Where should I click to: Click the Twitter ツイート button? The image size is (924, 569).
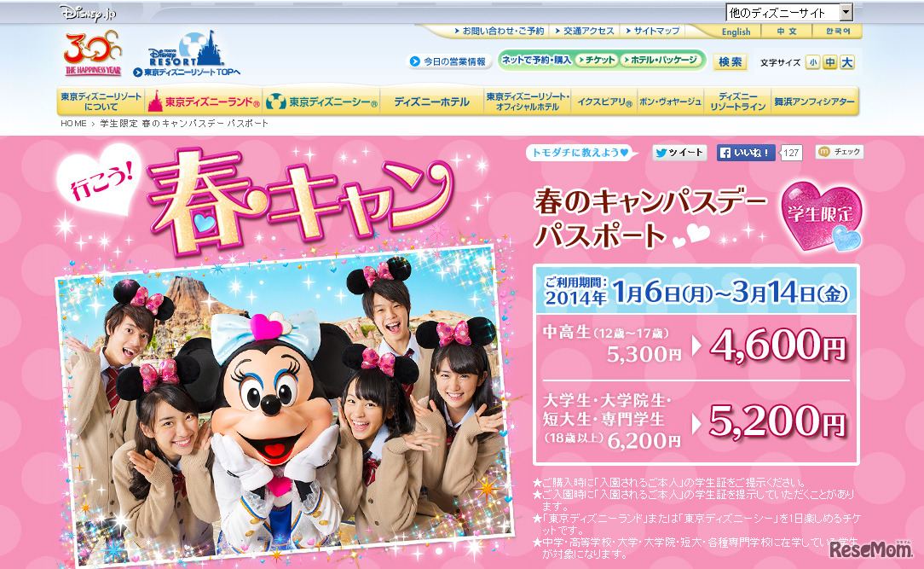679,152
